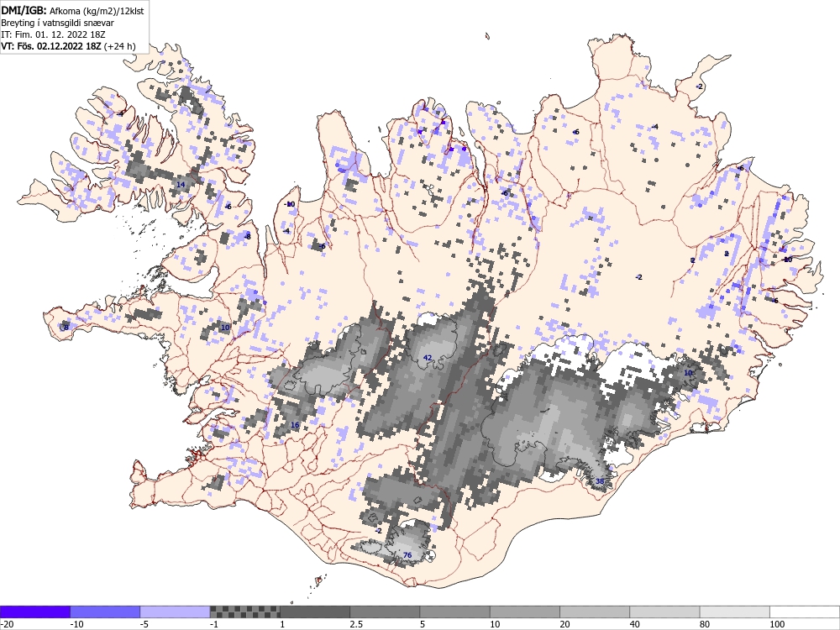Pick the gray legend swatch between 5 and 10
This screenshot has width=840, height=630.
point(454,612)
